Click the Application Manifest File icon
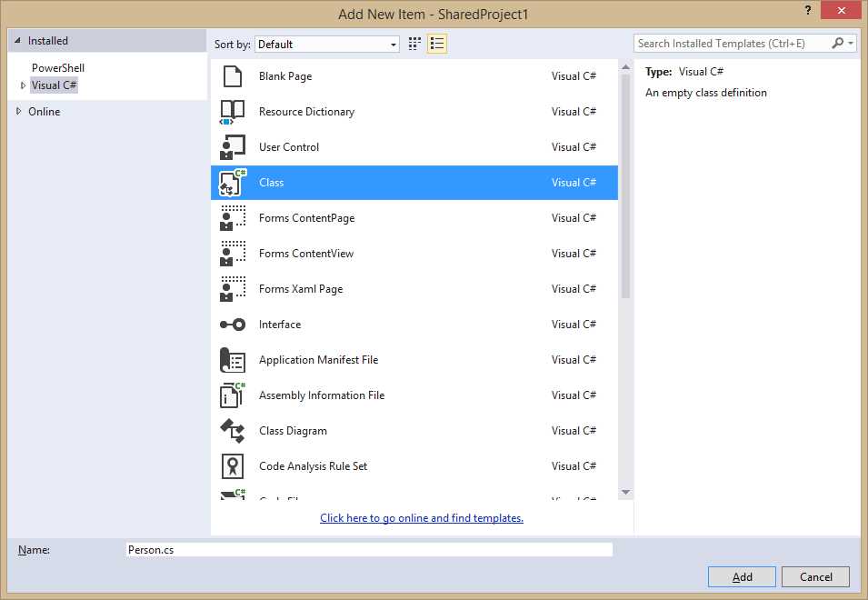868x600 pixels. (x=233, y=360)
